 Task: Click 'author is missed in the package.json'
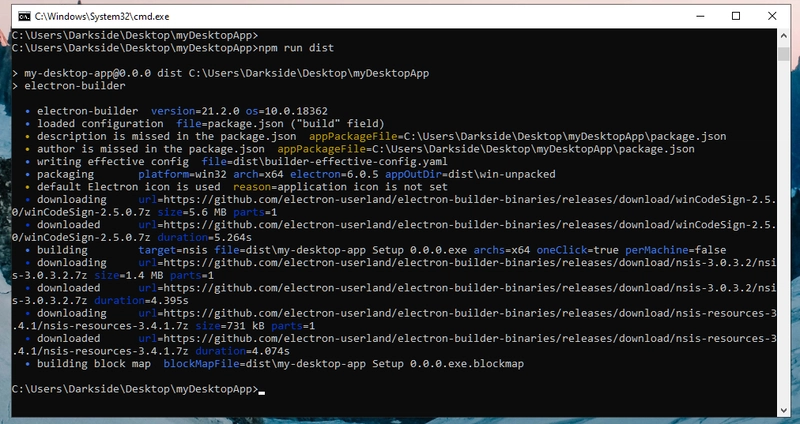click(x=151, y=149)
